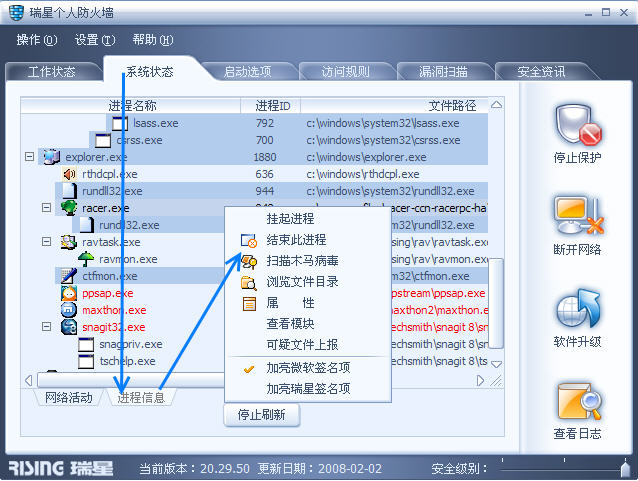This screenshot has width=638, height=481.
Task: Switch to the 工作状态 tab
Action: (52, 72)
